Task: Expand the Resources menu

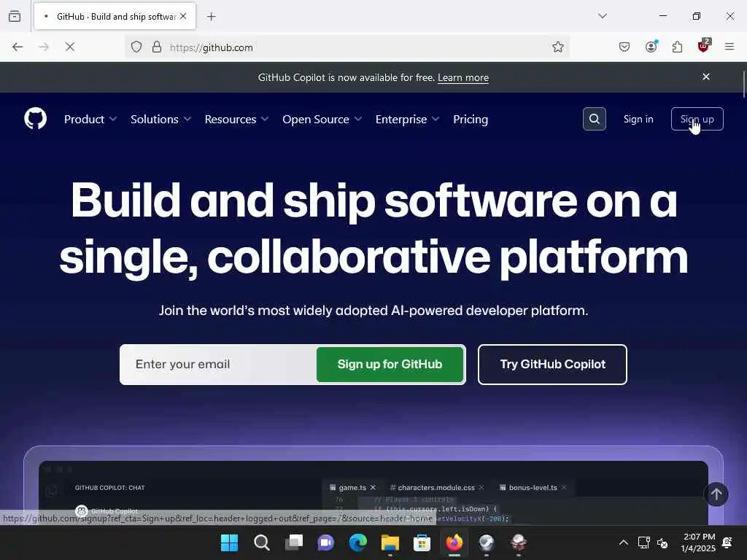Action: coord(237,119)
